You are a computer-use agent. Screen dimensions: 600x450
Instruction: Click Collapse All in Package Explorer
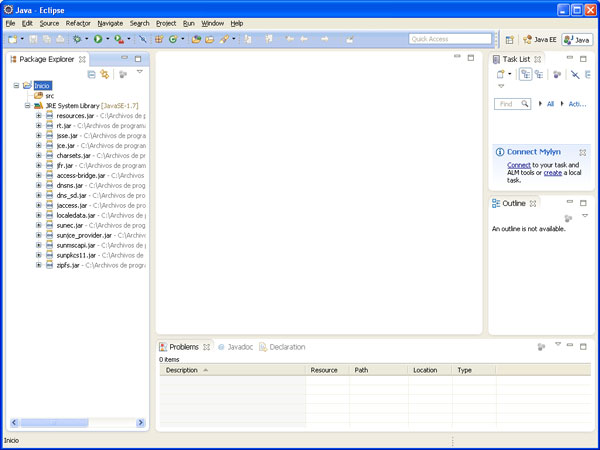91,74
